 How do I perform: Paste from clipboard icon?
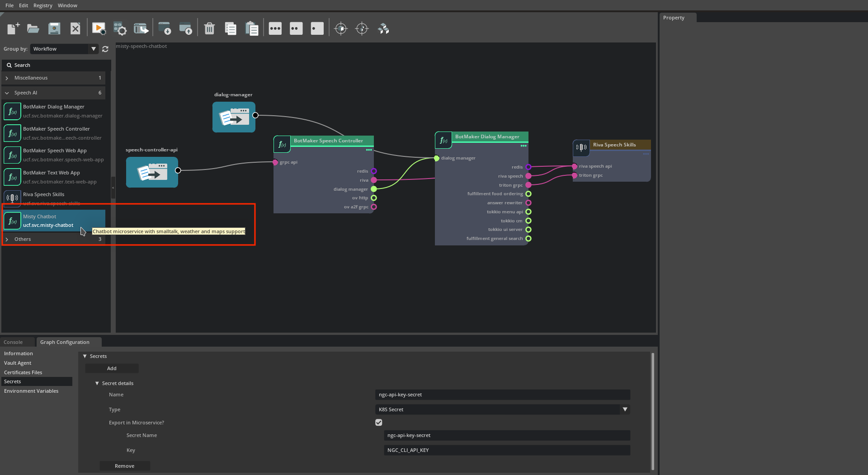click(252, 28)
